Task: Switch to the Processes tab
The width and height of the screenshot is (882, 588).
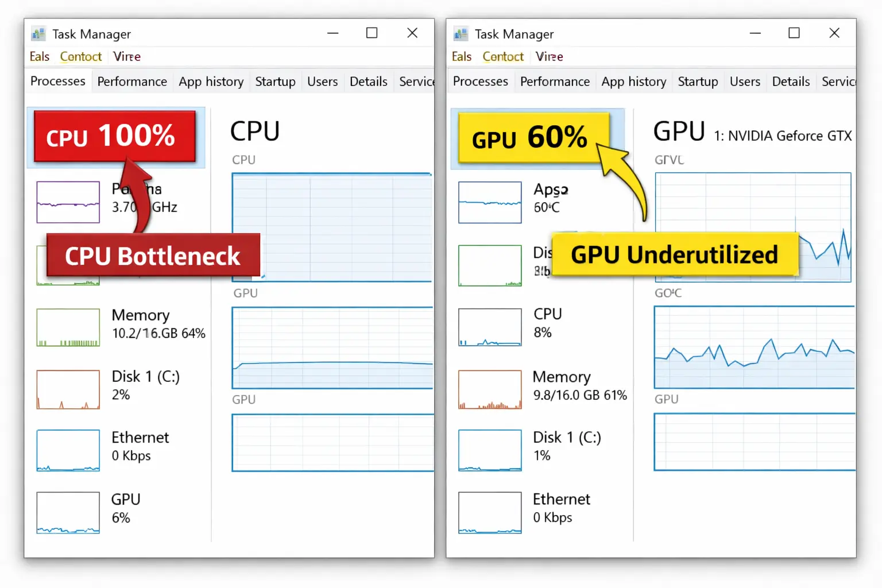Action: point(57,81)
